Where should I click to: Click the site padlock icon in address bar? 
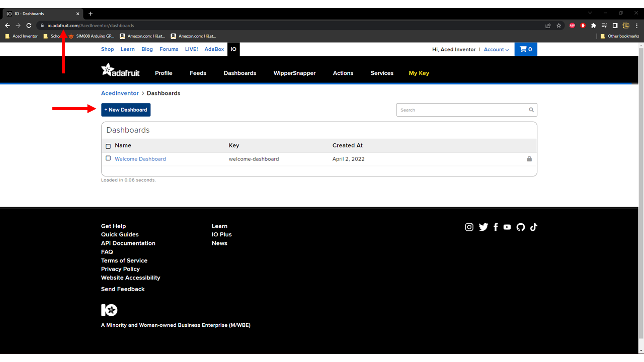43,26
